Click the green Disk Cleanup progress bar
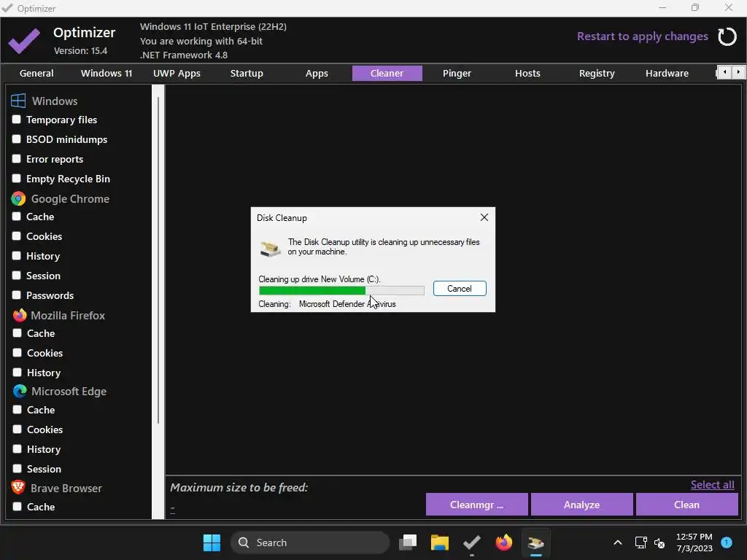 click(x=341, y=290)
